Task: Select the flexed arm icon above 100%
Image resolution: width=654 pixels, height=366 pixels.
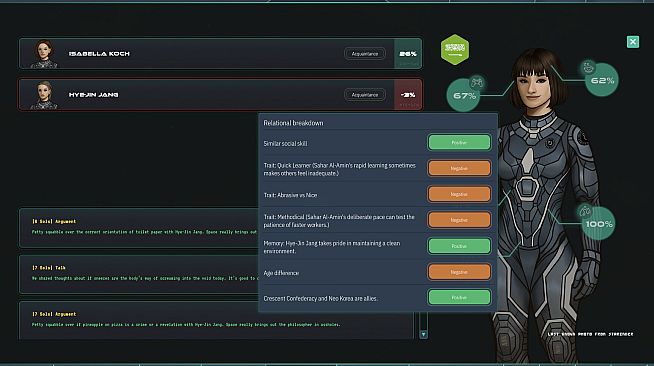Action: (584, 211)
